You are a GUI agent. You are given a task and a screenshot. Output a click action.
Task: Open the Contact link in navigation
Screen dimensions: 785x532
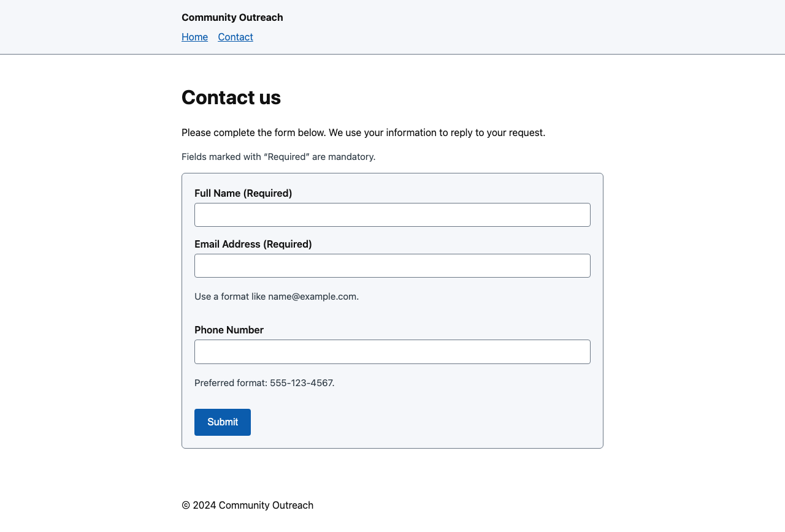point(235,37)
